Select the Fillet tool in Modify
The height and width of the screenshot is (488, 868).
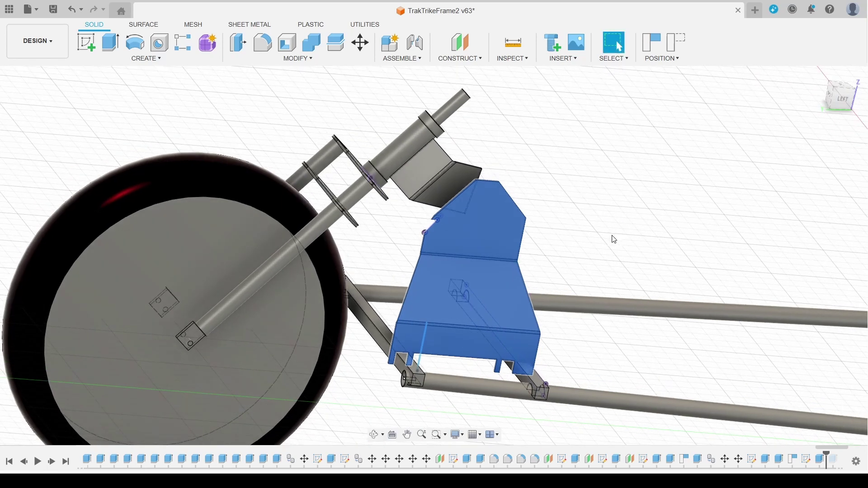(x=263, y=42)
